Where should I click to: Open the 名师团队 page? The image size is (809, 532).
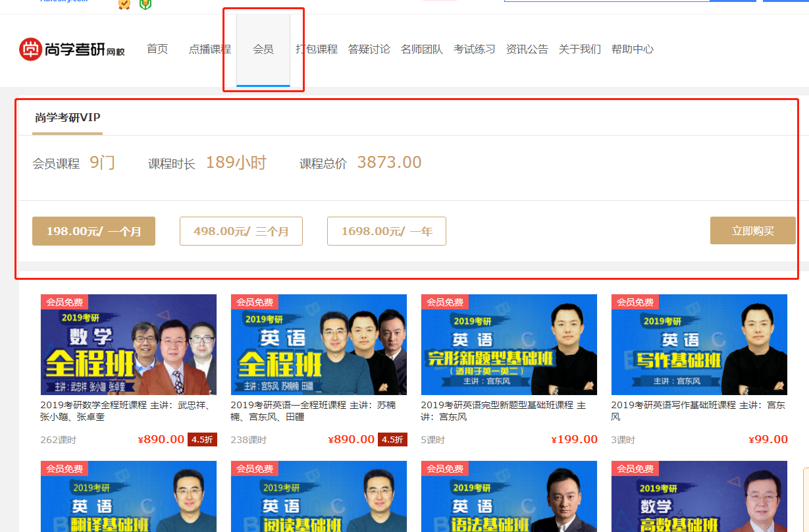click(422, 49)
